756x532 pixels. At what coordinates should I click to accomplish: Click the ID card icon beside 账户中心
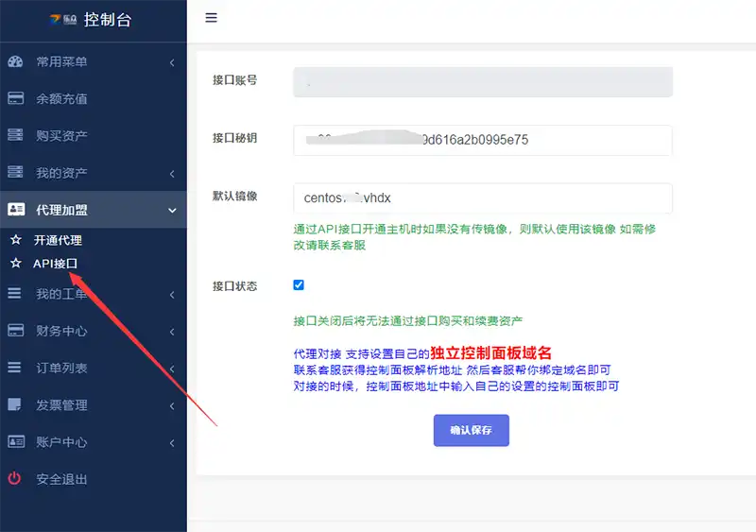[x=15, y=442]
